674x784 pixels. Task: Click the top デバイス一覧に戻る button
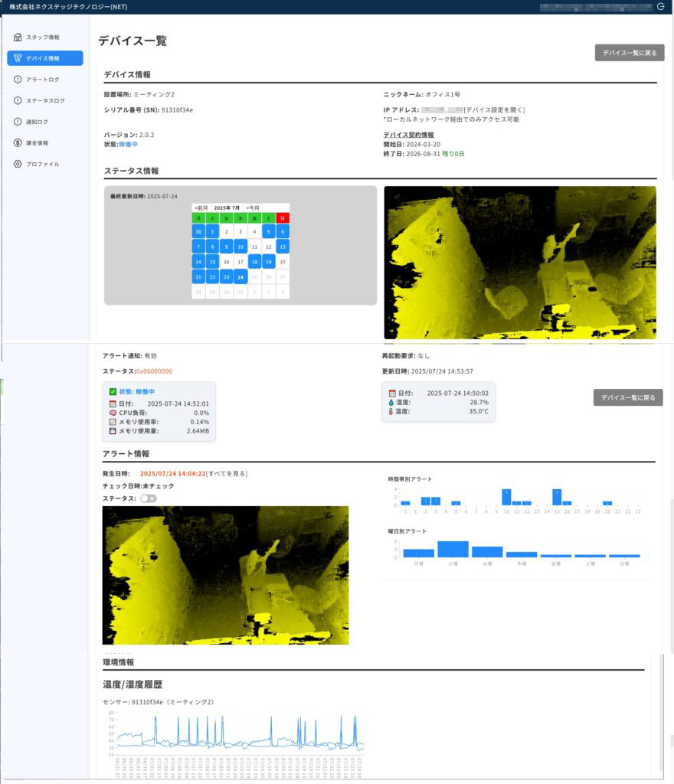click(x=629, y=53)
